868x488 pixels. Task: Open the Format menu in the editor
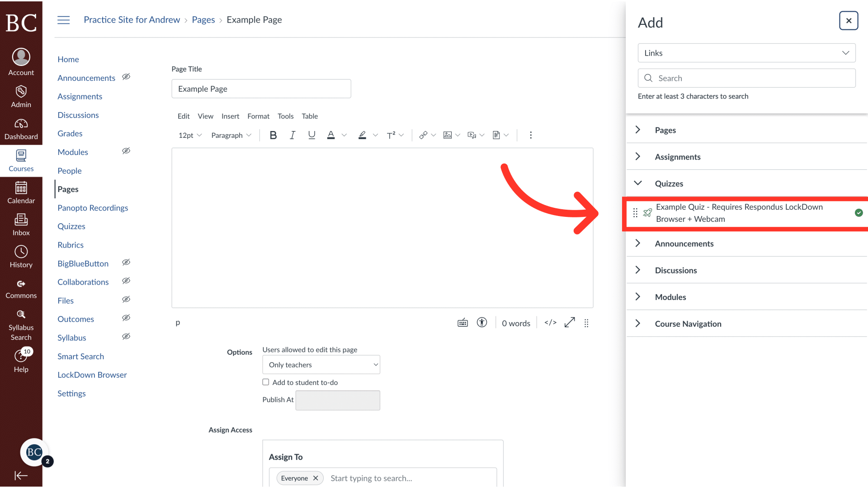258,116
